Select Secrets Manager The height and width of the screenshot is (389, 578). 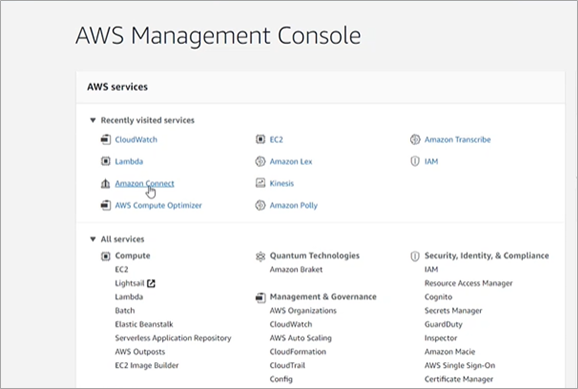[453, 311]
